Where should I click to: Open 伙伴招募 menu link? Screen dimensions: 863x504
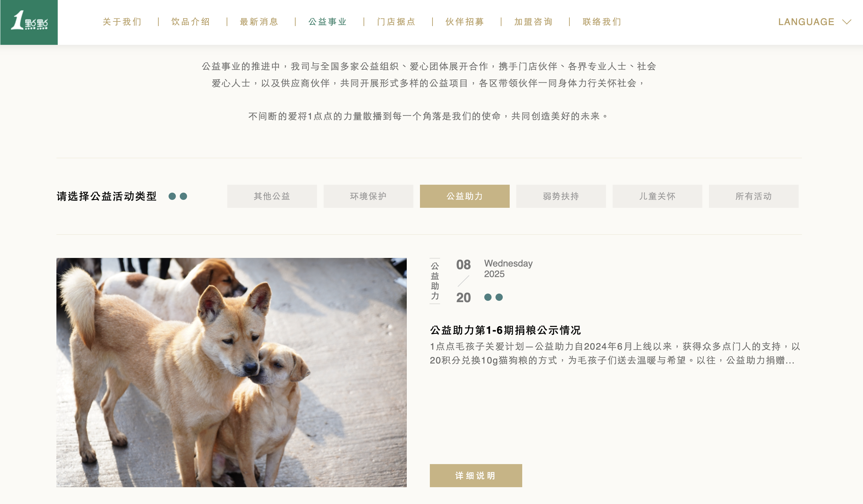coord(465,22)
